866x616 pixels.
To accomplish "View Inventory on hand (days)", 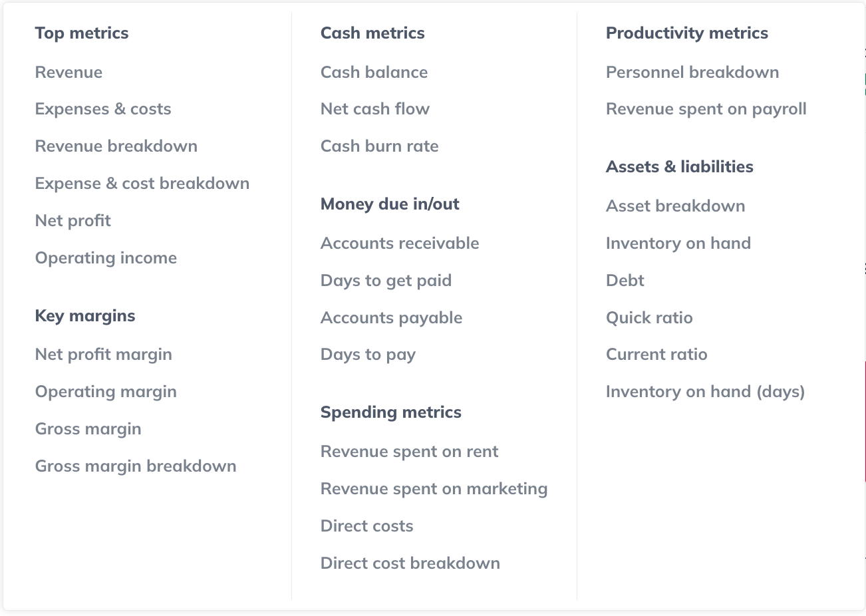I will pyautogui.click(x=705, y=392).
